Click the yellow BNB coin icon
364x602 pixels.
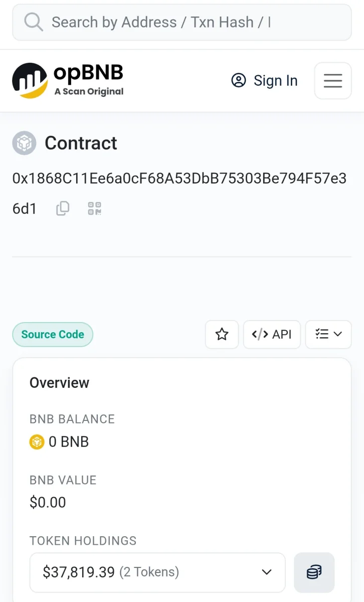[x=37, y=442]
